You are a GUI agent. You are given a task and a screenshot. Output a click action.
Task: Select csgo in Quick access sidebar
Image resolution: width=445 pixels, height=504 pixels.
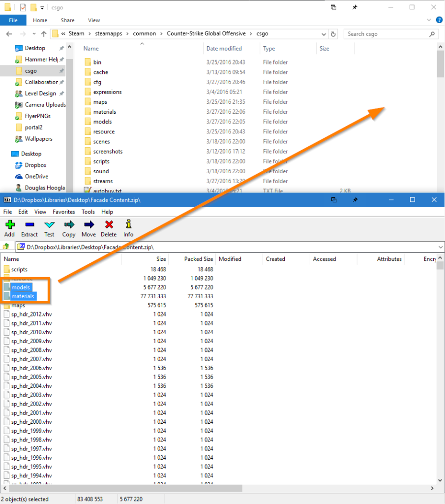(x=31, y=70)
